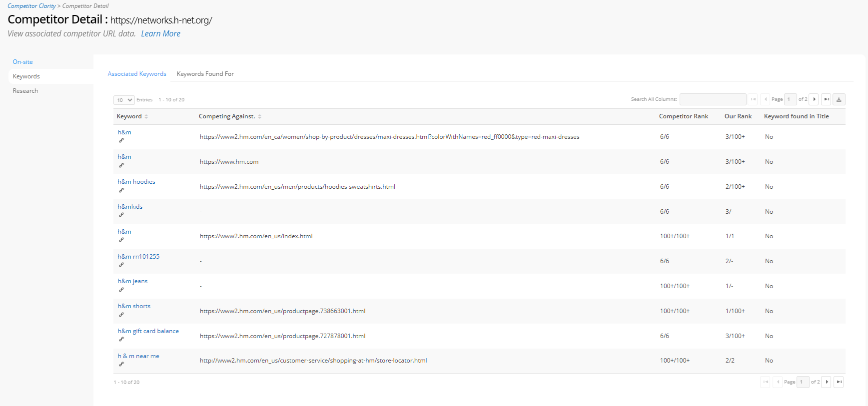Click the download export icon in top toolbar
This screenshot has width=868, height=406.
coord(839,99)
